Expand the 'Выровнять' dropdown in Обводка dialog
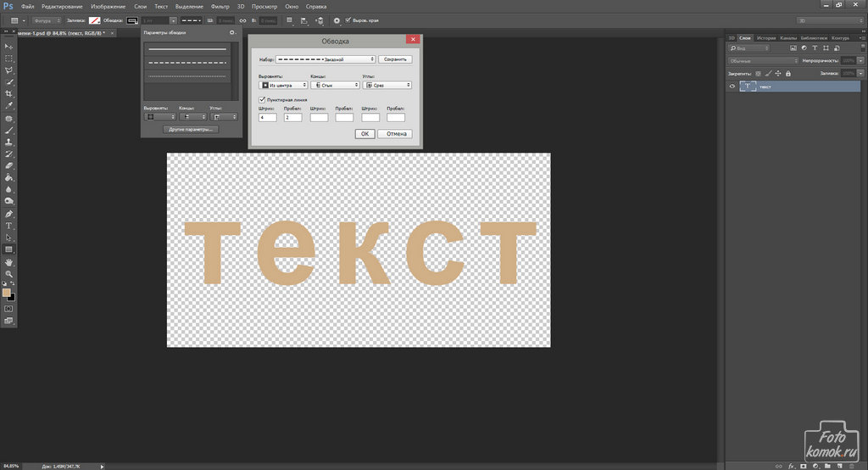The height and width of the screenshot is (470, 868). [x=283, y=85]
